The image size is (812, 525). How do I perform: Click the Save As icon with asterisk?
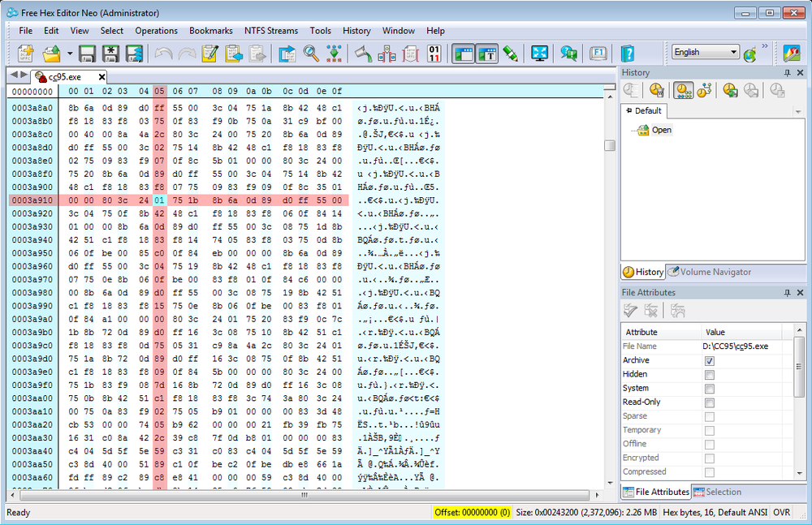pos(110,54)
